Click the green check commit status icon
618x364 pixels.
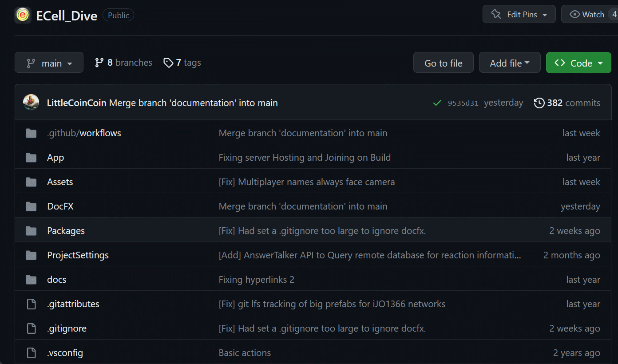pos(437,102)
